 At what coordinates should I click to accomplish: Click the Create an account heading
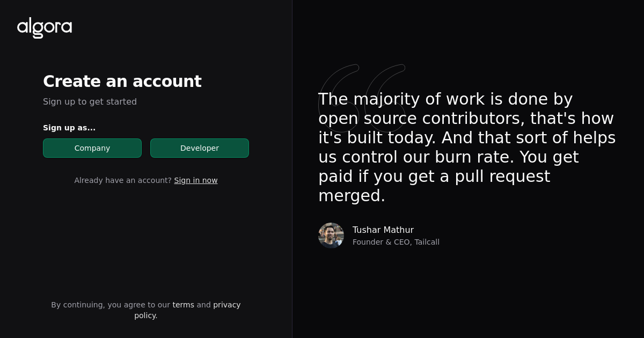coord(122,81)
